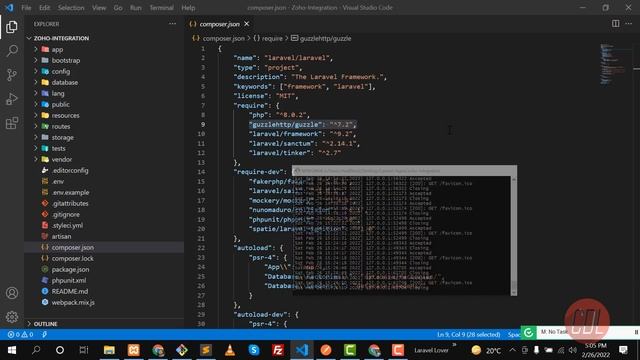Open File Explorer from the taskbar
Screen dimensions: 640x360
(x=109, y=350)
